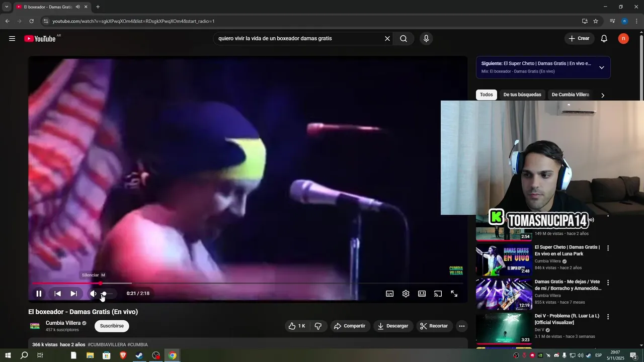Viewport: 644px width, 362px height.
Task: Click the Recortar clip button
Action: pyautogui.click(x=434, y=326)
